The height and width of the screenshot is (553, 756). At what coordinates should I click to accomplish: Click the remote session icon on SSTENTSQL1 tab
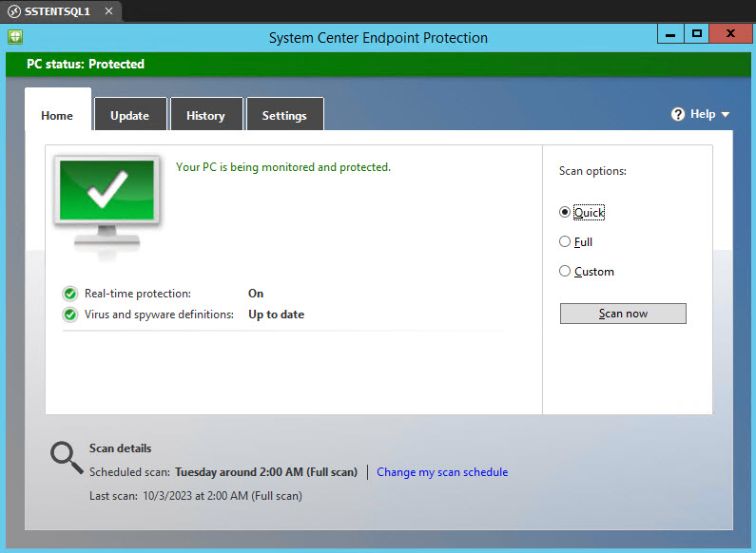(x=14, y=11)
